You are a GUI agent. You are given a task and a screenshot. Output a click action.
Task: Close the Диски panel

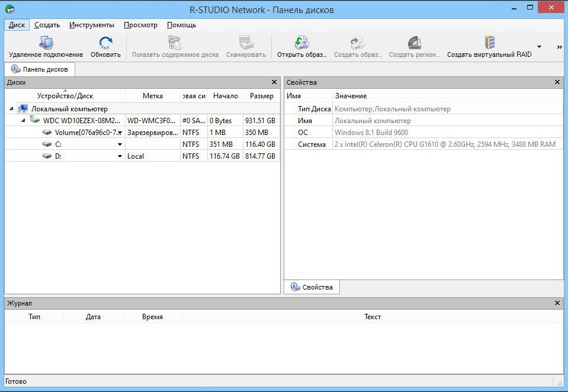pos(274,82)
